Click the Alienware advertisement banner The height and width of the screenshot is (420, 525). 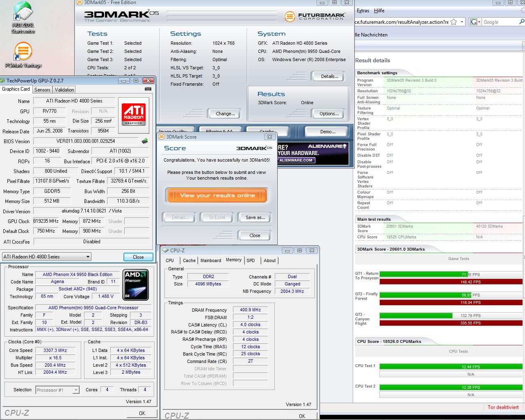coord(313,153)
